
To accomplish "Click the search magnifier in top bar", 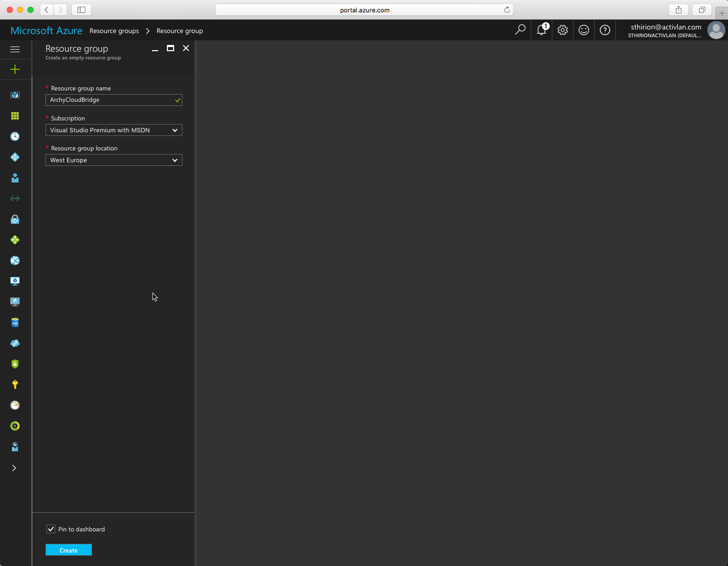I will (520, 30).
